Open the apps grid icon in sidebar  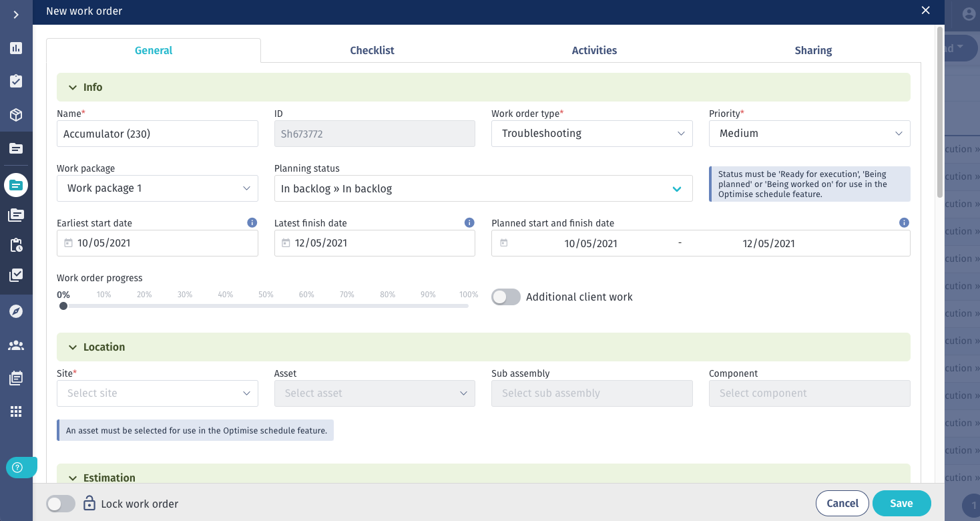click(x=16, y=411)
